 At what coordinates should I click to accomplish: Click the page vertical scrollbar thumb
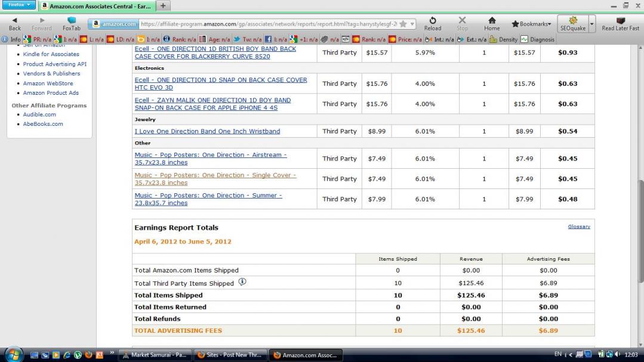640,231
